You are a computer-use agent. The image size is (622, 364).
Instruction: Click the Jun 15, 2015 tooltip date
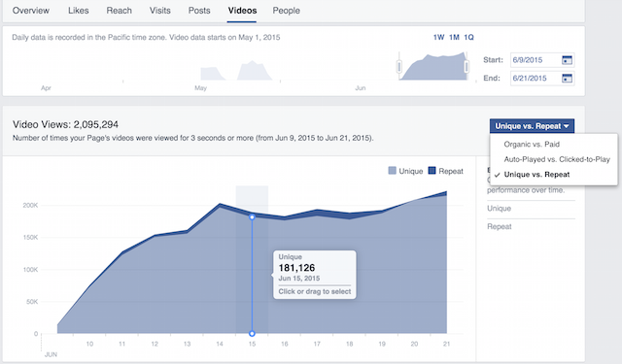[299, 278]
